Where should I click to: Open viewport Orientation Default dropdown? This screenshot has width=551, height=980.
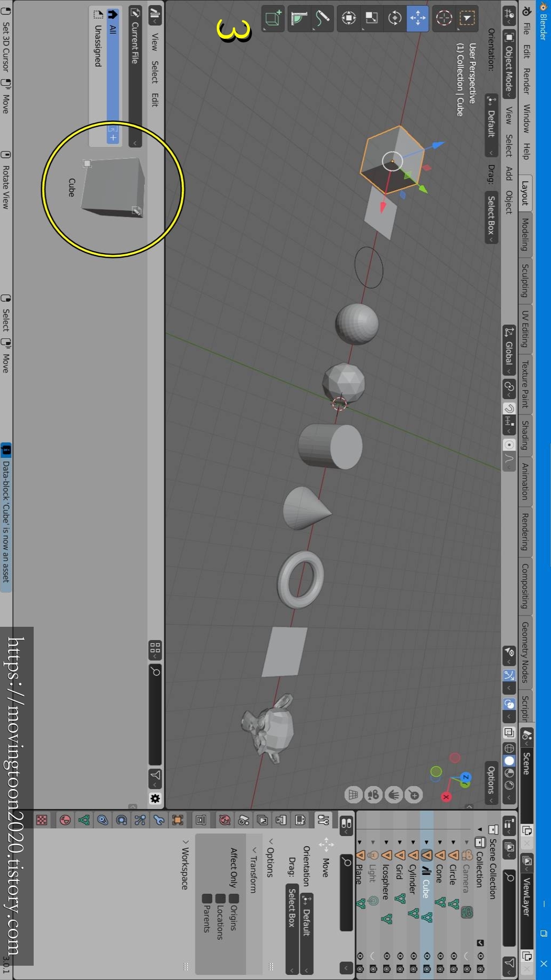click(x=491, y=125)
